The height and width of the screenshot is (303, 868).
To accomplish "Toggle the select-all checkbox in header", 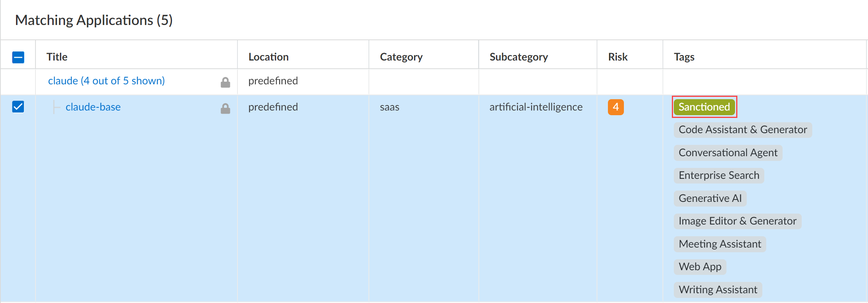I will click(x=18, y=57).
